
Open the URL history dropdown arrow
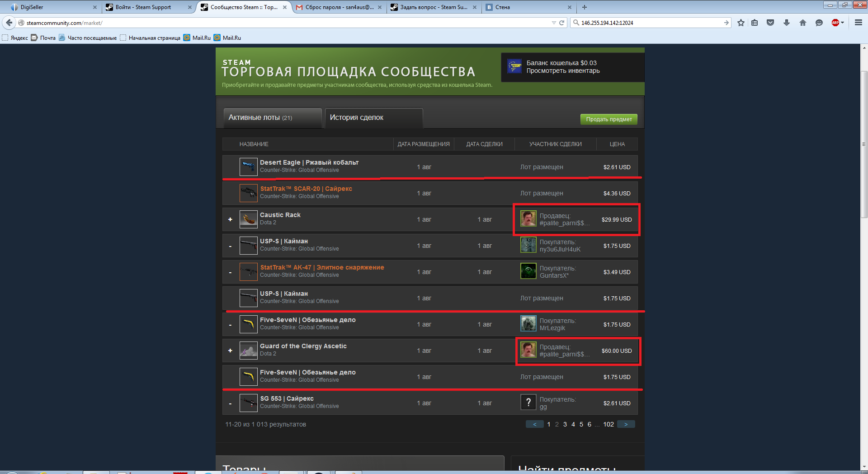[554, 23]
